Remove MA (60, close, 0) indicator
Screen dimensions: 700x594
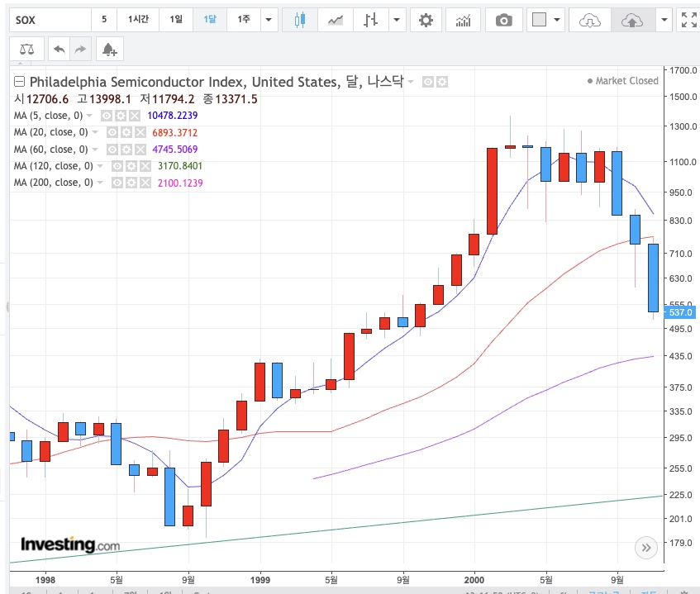[140, 150]
